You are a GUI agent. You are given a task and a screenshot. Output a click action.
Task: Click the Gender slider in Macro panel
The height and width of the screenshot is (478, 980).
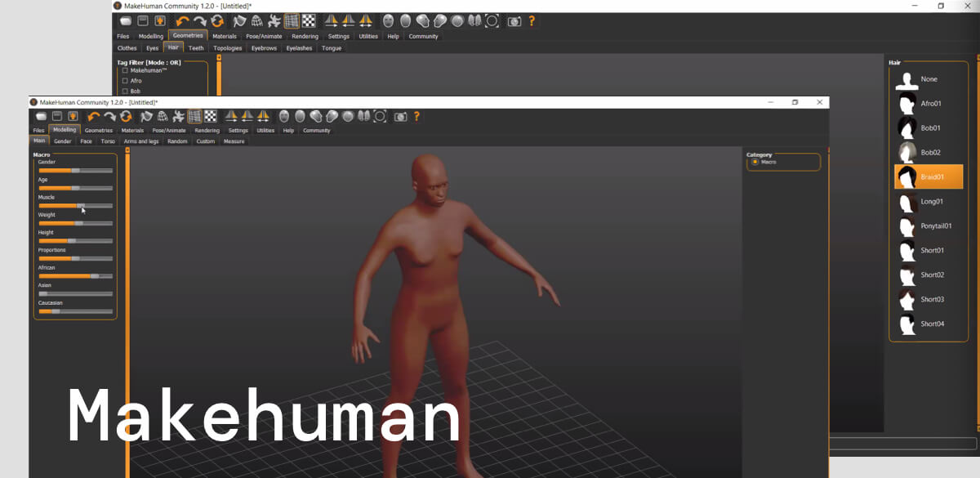click(x=76, y=170)
